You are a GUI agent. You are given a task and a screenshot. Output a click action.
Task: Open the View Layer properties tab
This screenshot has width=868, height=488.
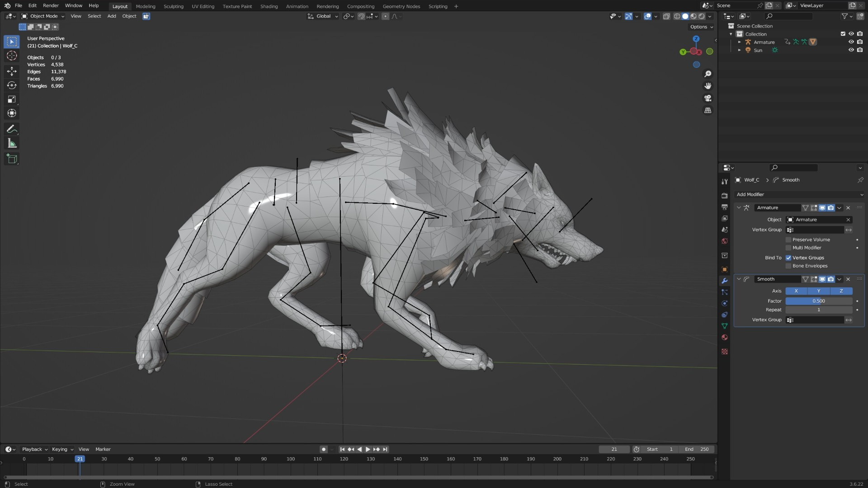tap(725, 218)
